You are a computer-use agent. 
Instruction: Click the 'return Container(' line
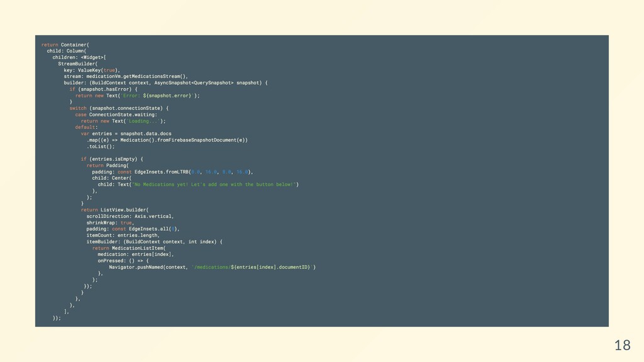[x=65, y=45]
